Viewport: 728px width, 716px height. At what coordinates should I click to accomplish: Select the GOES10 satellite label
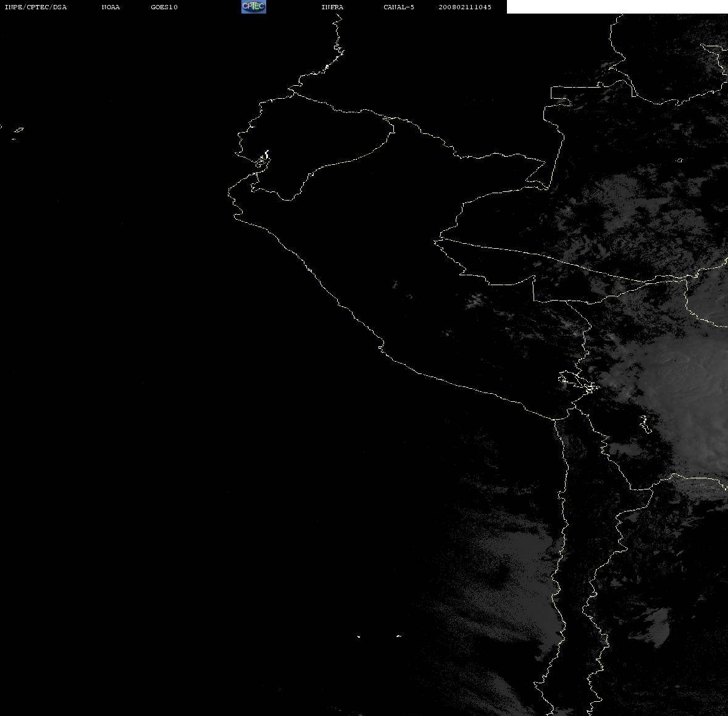pos(164,7)
